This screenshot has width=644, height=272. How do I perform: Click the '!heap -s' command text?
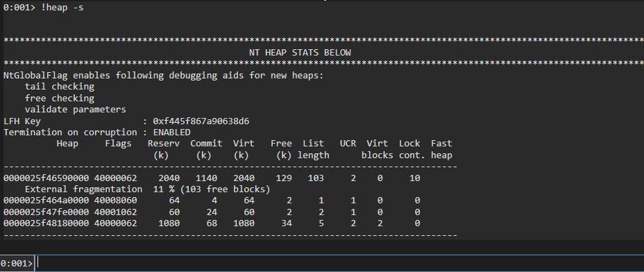[x=62, y=8]
